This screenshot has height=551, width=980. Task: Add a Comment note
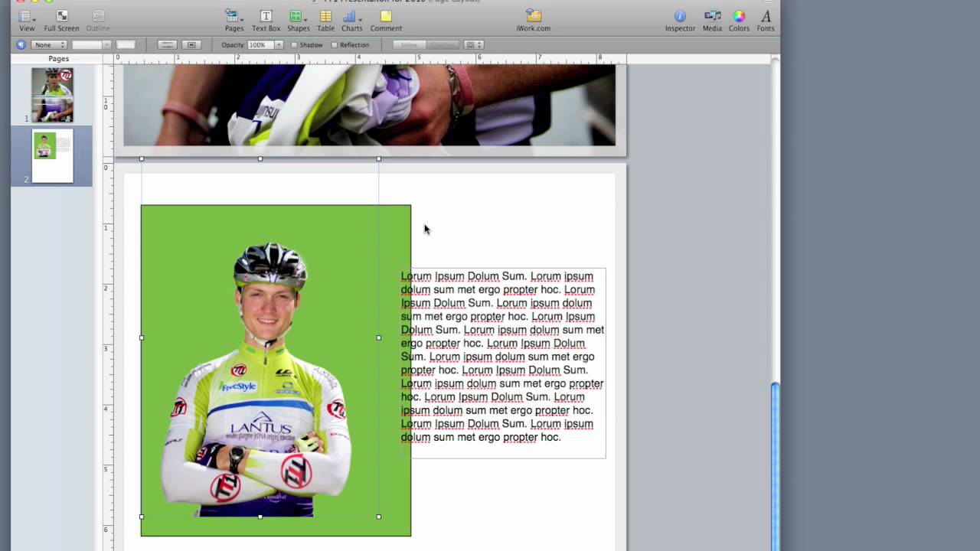pos(386,21)
